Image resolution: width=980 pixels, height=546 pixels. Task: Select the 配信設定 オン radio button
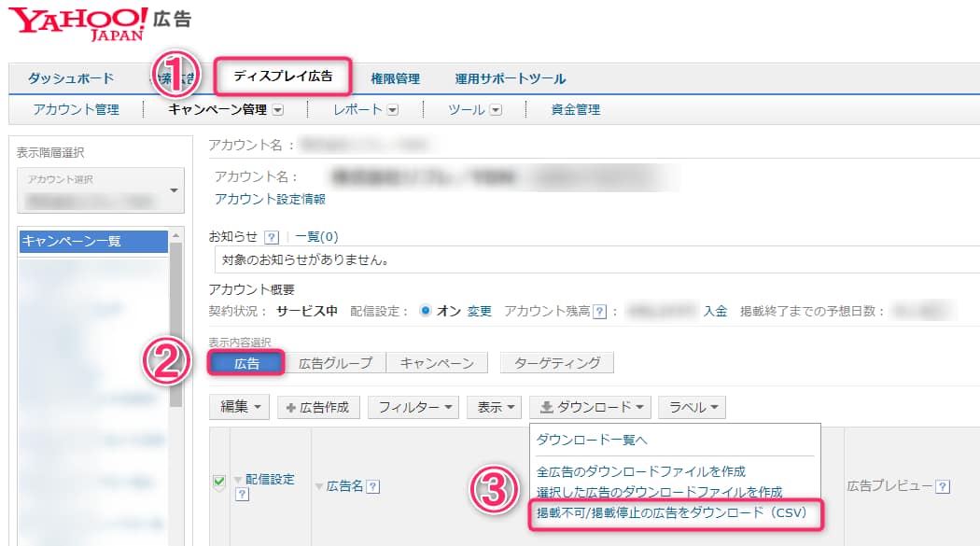(x=426, y=312)
